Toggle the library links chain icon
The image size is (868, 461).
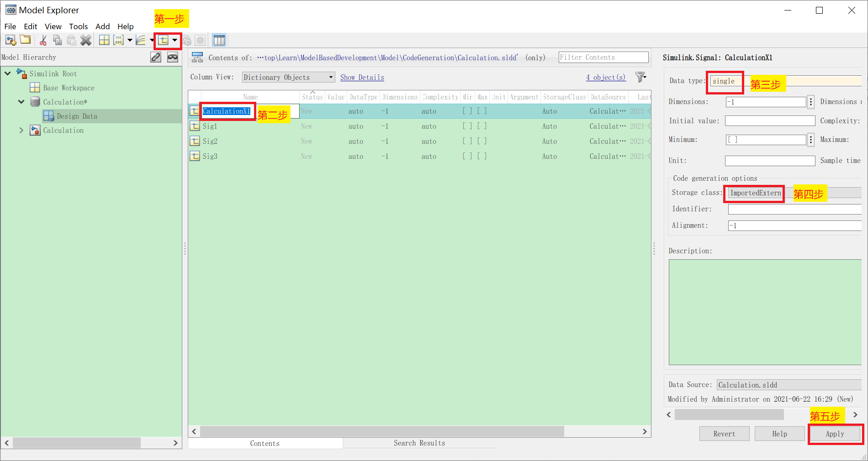(156, 57)
